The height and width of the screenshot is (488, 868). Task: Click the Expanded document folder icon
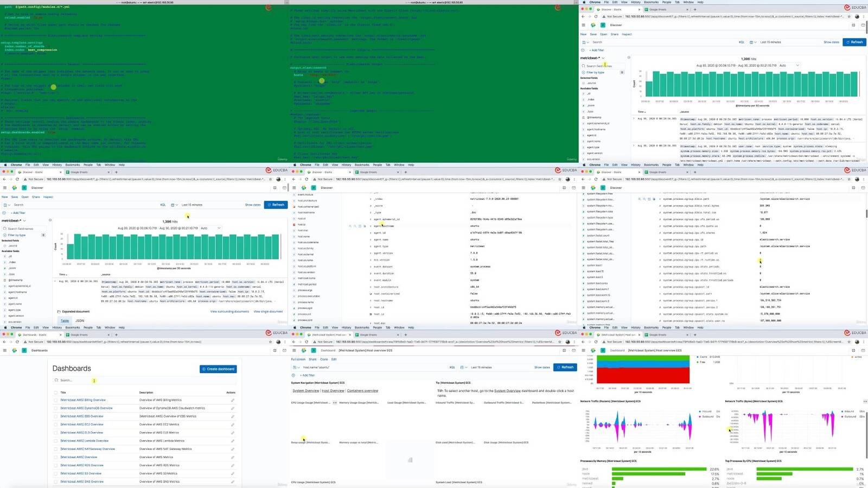point(59,312)
